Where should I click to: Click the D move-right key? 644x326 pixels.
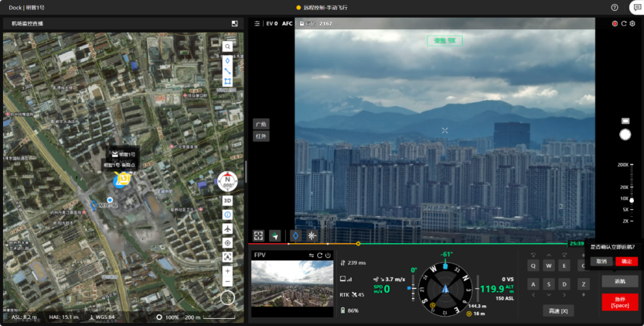(564, 284)
